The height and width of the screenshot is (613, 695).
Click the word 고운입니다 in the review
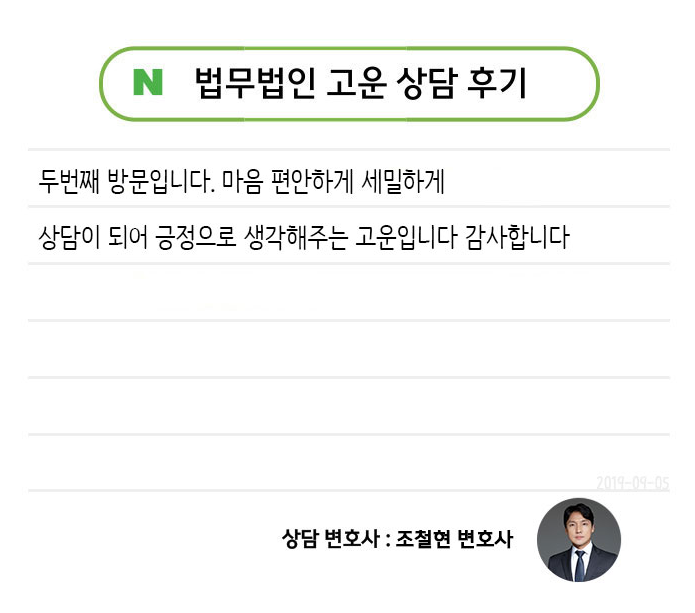click(407, 239)
